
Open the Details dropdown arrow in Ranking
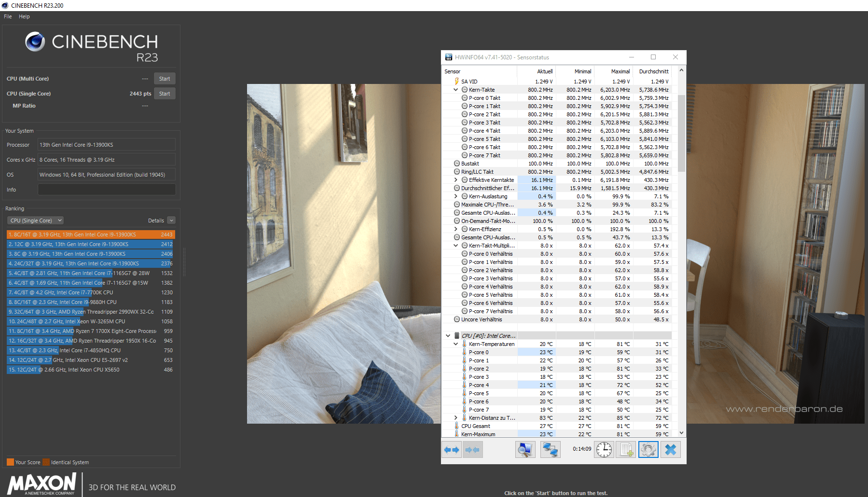pyautogui.click(x=171, y=221)
